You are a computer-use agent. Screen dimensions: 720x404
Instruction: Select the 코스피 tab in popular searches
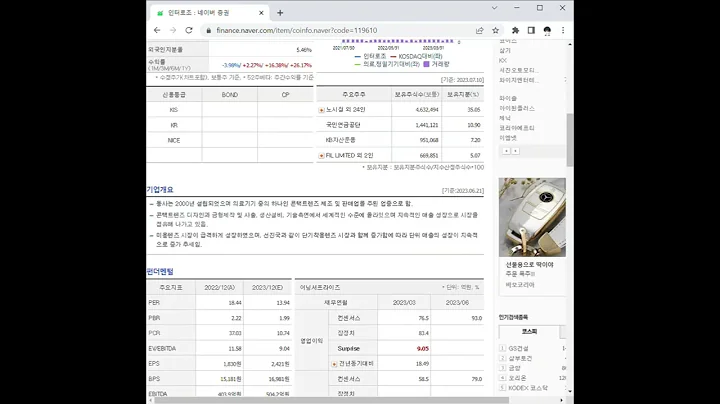coord(529,331)
